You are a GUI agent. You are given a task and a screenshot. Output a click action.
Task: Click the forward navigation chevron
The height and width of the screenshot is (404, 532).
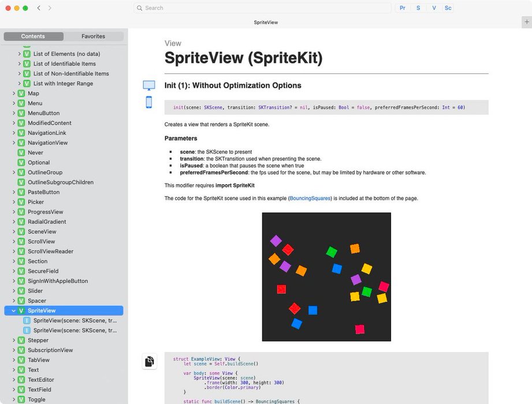(x=49, y=8)
